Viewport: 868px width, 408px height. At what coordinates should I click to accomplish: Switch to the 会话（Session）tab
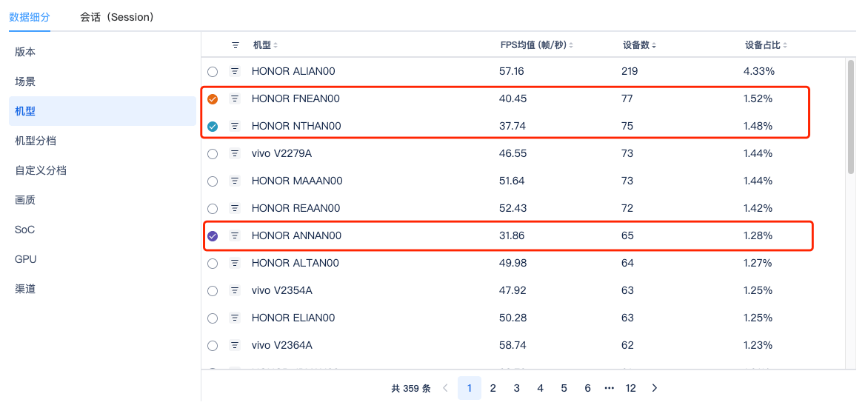point(117,17)
